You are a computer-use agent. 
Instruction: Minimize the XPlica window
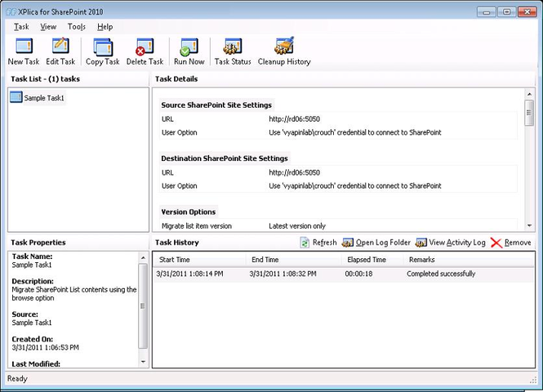[x=486, y=12]
